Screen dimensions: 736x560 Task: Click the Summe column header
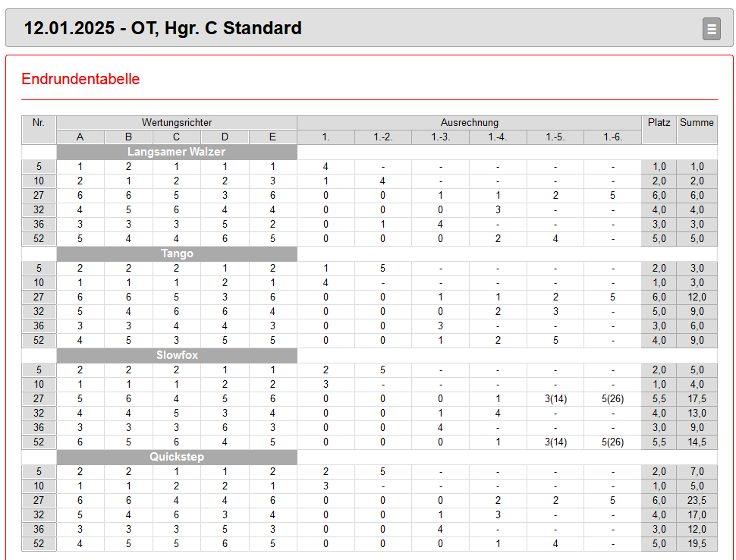[697, 122]
